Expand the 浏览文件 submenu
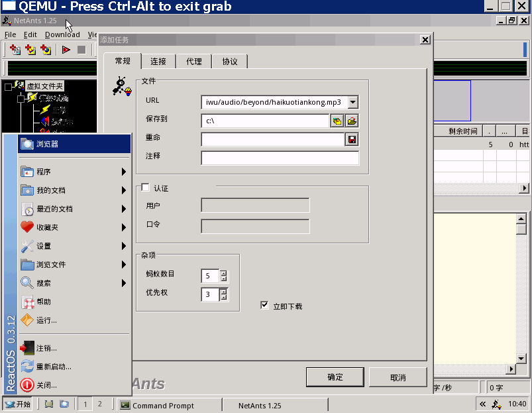Screen dimensions: 532x413 click(74, 265)
